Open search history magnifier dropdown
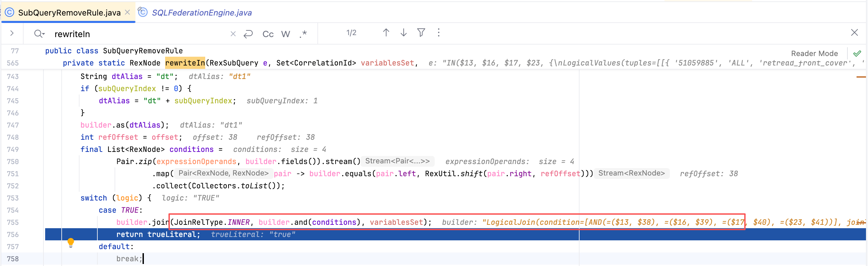The width and height of the screenshot is (868, 266). (39, 34)
